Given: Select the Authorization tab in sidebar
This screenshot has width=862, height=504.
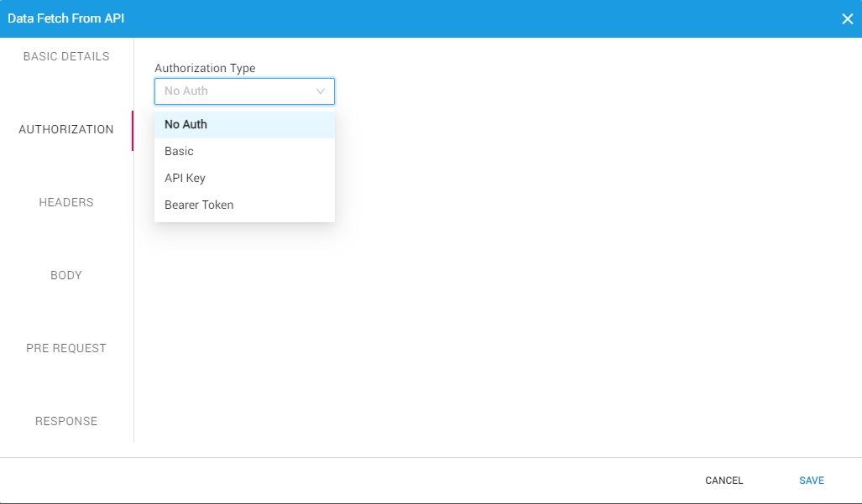Looking at the screenshot, I should click(66, 130).
